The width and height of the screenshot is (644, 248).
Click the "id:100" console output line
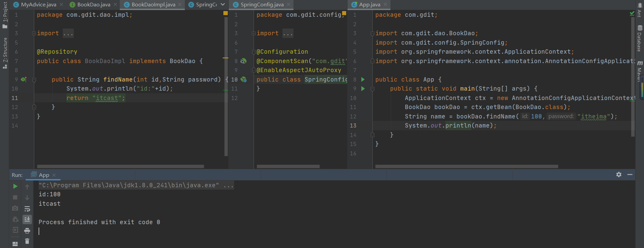pos(50,194)
